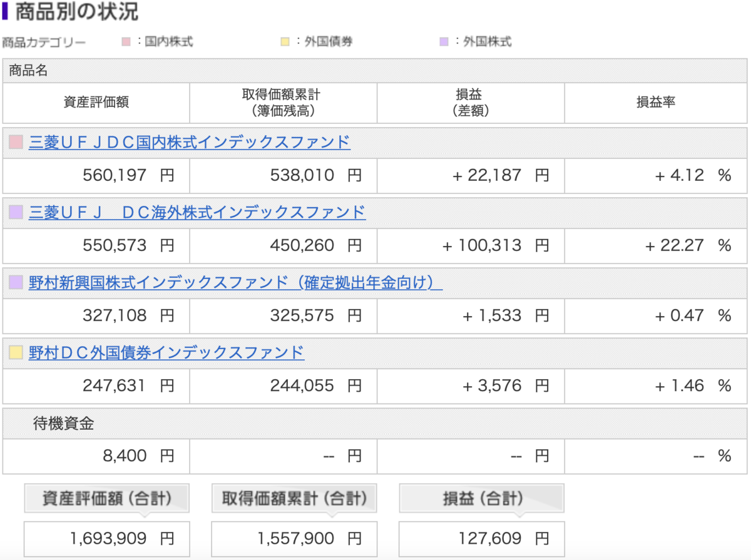Click yellow swatch beside 野村ＤＣ外国債券 fund

tap(16, 353)
